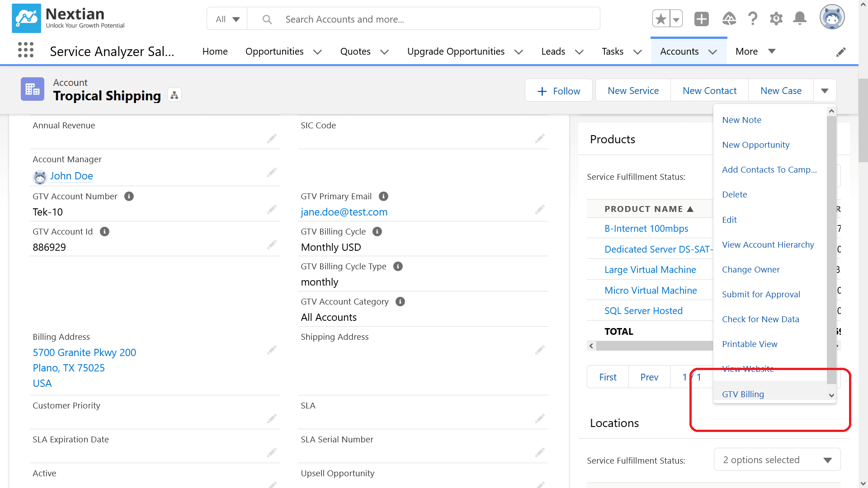Image resolution: width=868 pixels, height=488 pixels.
Task: Open Large Virtual Machine product link
Action: pyautogui.click(x=650, y=270)
